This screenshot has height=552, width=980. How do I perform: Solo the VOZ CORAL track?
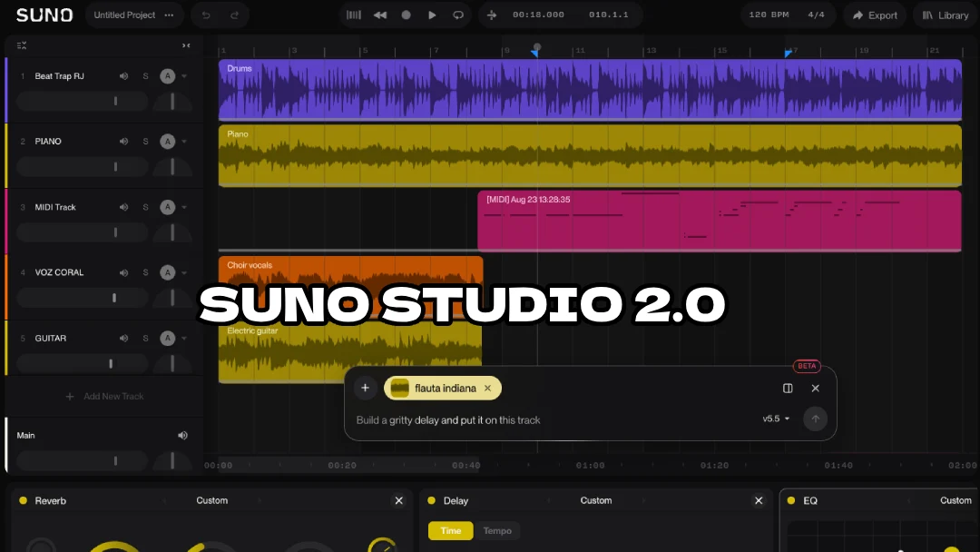point(145,272)
